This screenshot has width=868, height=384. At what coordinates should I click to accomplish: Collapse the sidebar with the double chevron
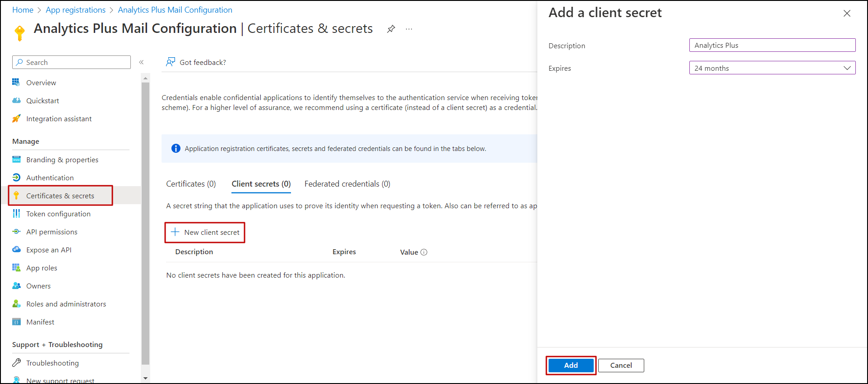coord(141,62)
